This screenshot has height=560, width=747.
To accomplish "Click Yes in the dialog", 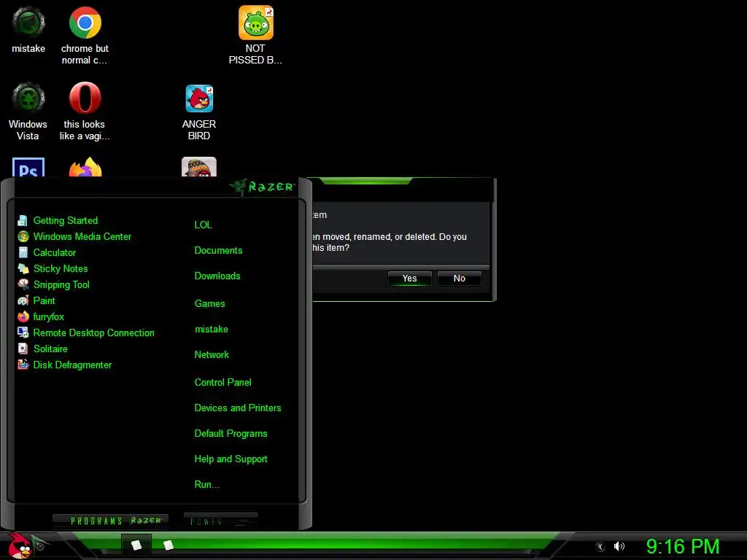I will tap(410, 279).
